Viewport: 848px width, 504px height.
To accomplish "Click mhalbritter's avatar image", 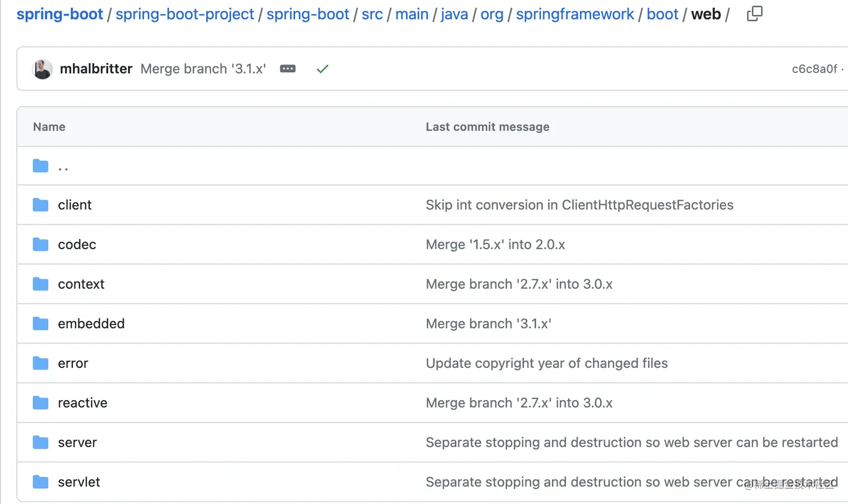I will click(x=43, y=69).
